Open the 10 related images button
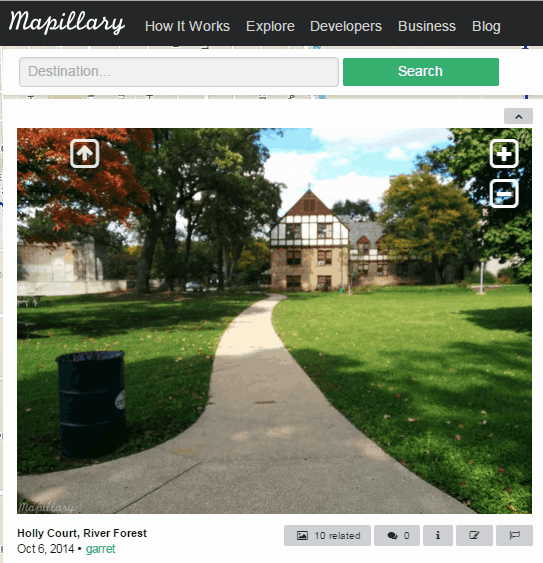The width and height of the screenshot is (543, 563). [x=328, y=535]
